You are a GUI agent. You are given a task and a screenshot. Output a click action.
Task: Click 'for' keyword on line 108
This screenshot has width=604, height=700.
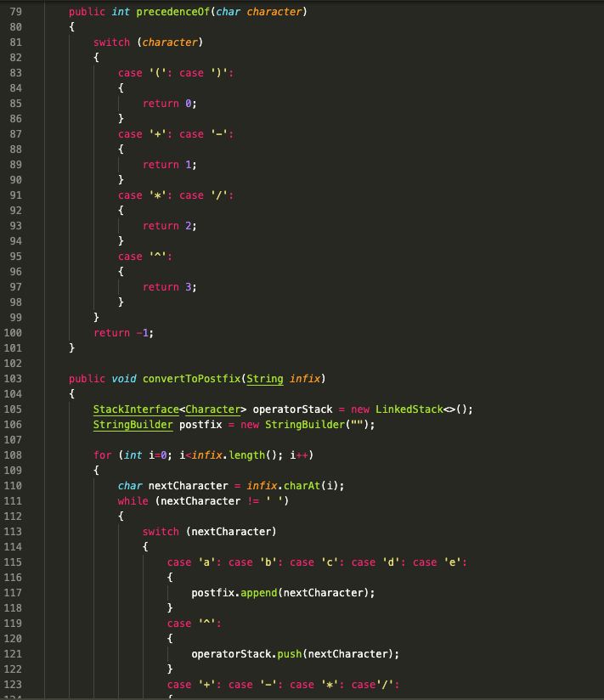pyautogui.click(x=102, y=455)
